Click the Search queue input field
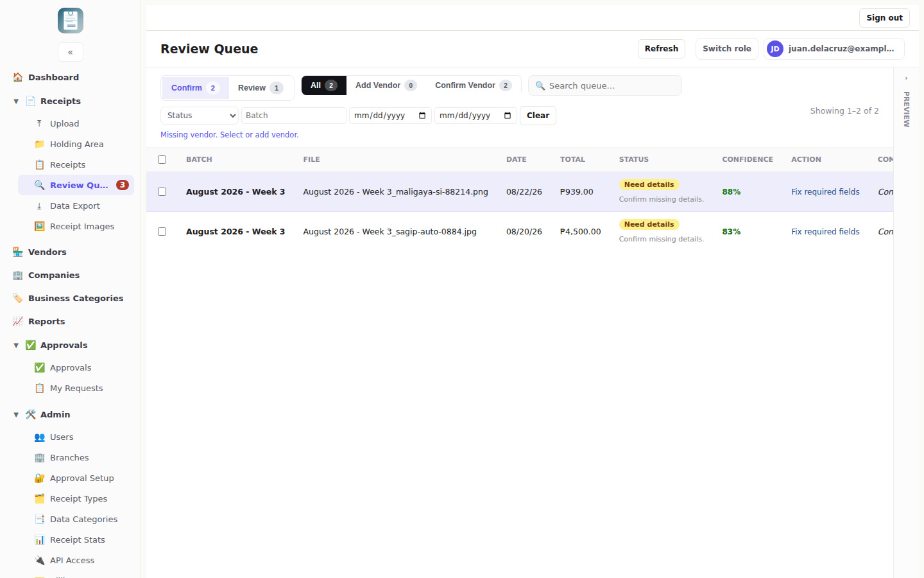Image resolution: width=924 pixels, height=578 pixels. click(605, 85)
